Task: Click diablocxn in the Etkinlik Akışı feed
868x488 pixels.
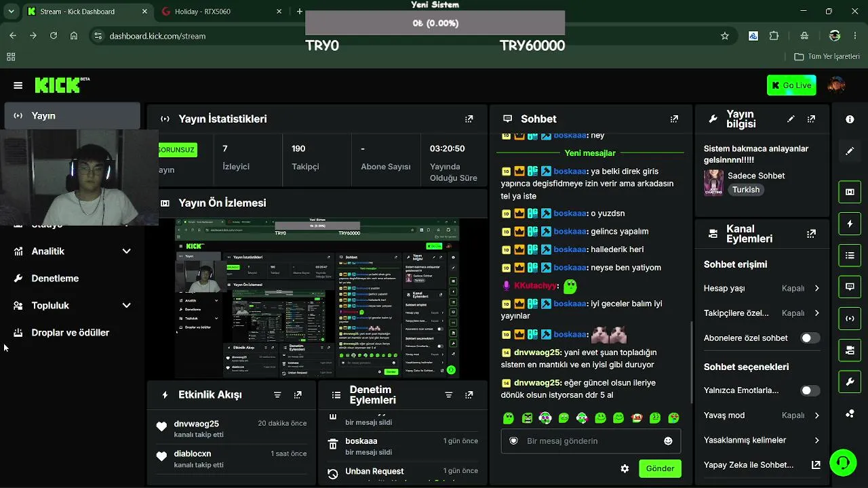Action: pos(192,453)
